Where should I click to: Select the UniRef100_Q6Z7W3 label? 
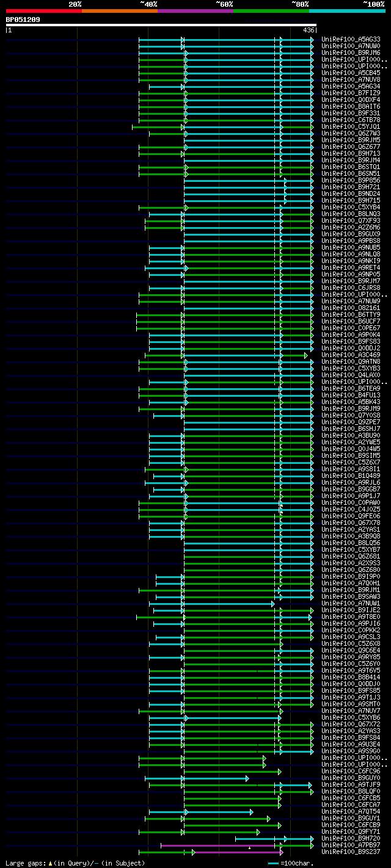(x=350, y=133)
